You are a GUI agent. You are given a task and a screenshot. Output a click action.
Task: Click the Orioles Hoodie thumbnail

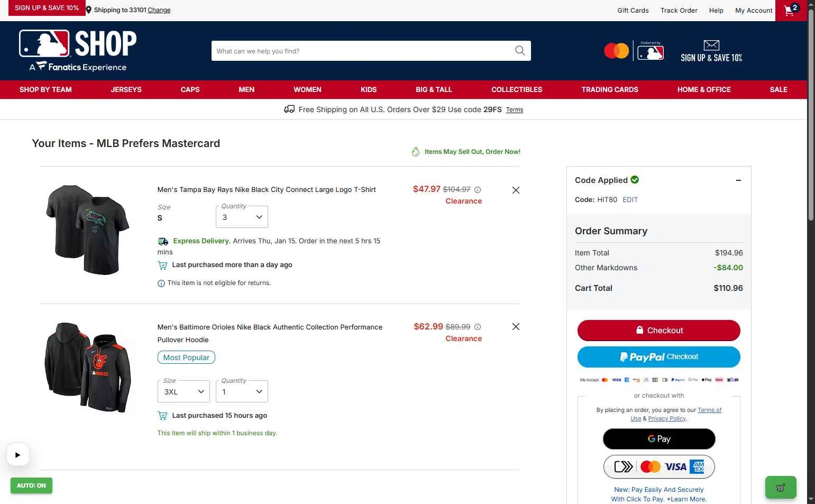[x=88, y=367]
